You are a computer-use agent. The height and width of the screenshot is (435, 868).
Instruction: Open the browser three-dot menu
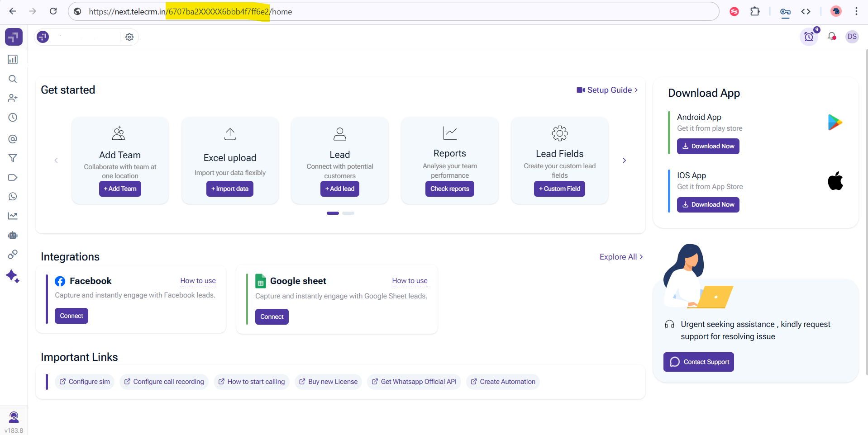click(856, 11)
